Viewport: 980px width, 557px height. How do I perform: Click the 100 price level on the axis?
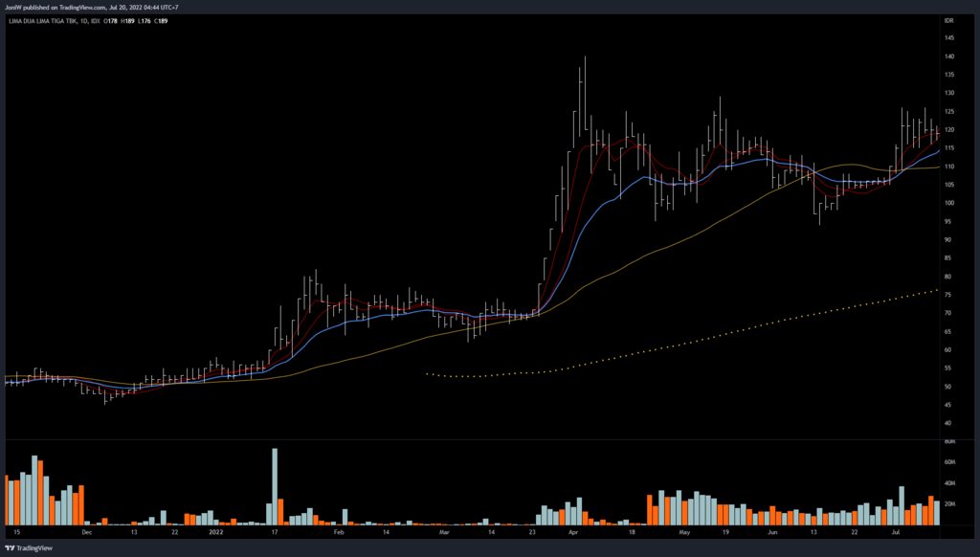[x=948, y=203]
